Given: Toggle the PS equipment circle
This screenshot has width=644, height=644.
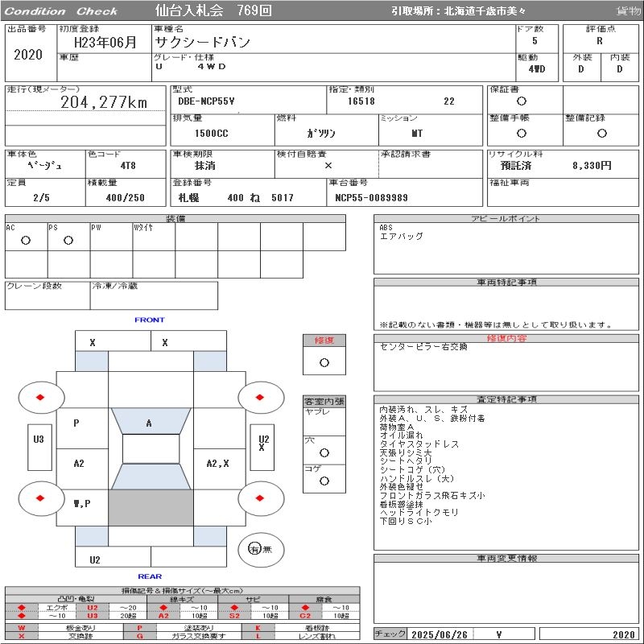Looking at the screenshot, I should click(x=68, y=240).
